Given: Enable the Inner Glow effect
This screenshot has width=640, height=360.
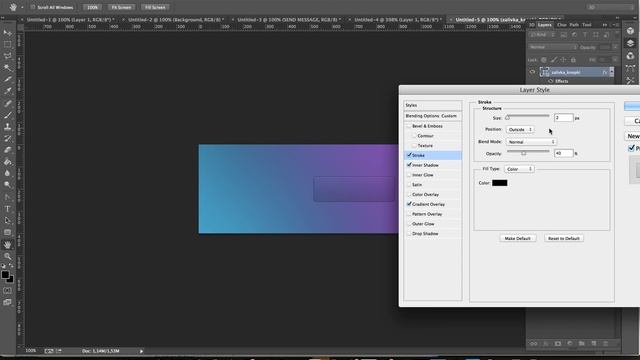Looking at the screenshot, I should click(x=409, y=175).
